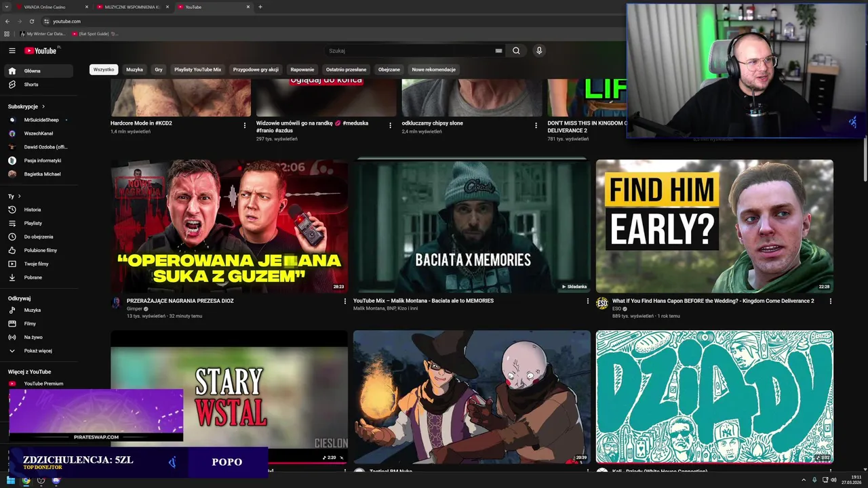Viewport: 868px width, 488px height.
Task: Open wizard fire cartoon video thumbnail
Action: coord(472,397)
